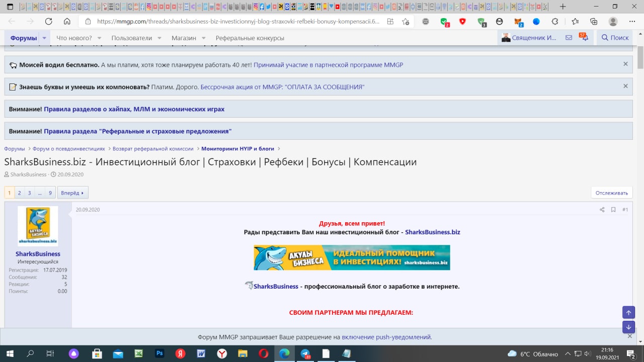Close the push-notification permission bar
This screenshot has height=362, width=644.
[x=630, y=336]
